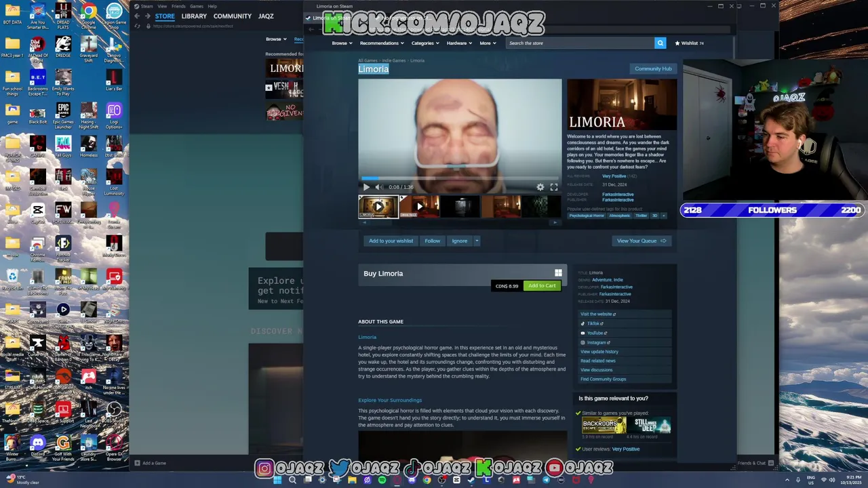The image size is (868, 488).
Task: Open the Wishlist star link
Action: 689,43
